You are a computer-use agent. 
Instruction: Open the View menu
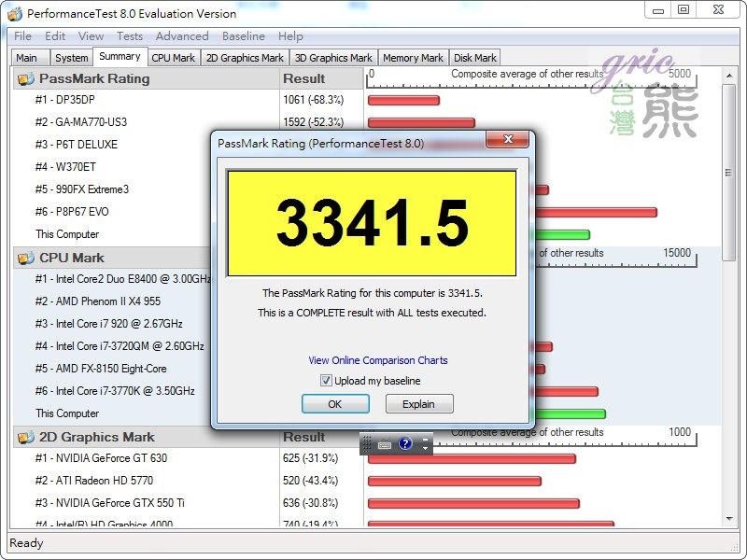[x=91, y=36]
